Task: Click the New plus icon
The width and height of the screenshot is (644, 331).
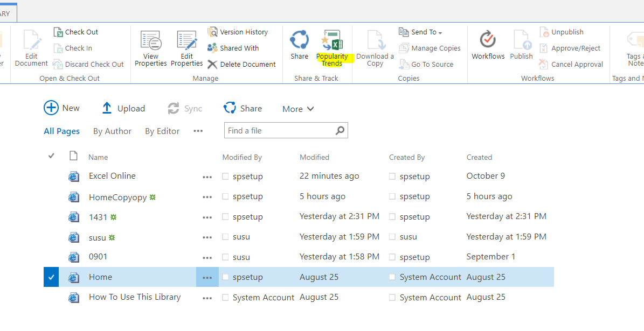Action: pos(51,108)
